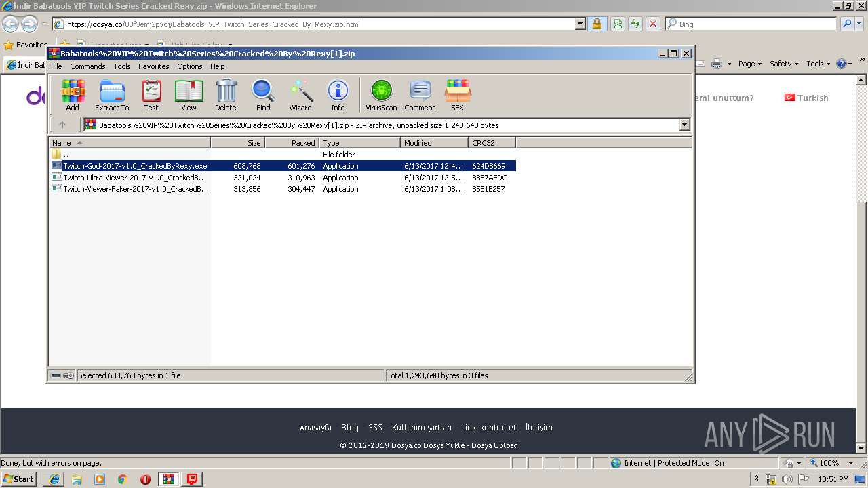Create an SFX self-extracting archive
The height and width of the screenshot is (488, 868).
458,96
